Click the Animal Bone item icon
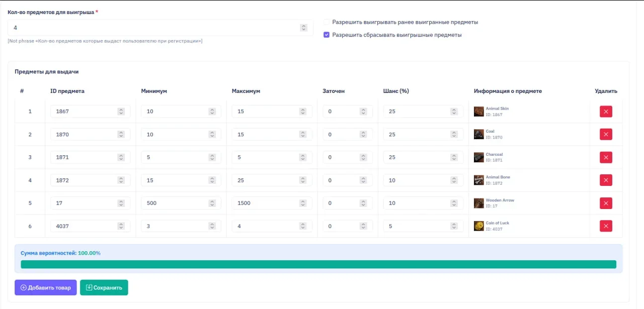The width and height of the screenshot is (644, 309). coord(478,180)
